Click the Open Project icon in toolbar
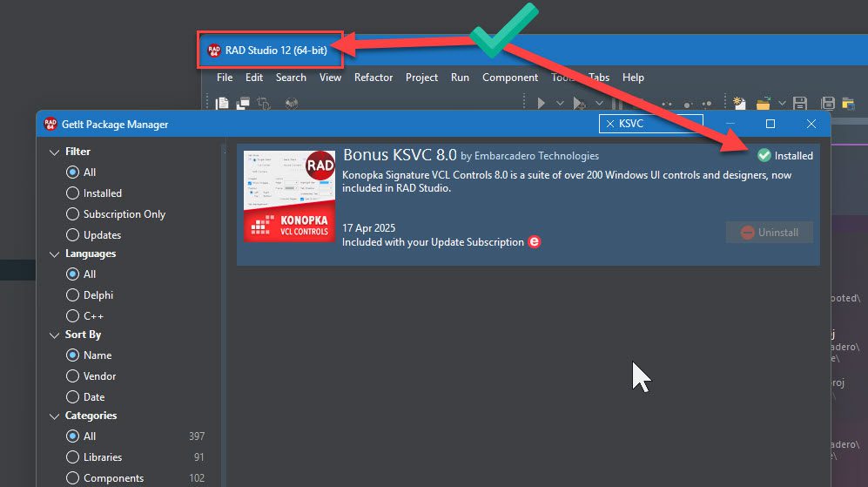This screenshot has width=868, height=487. point(848,103)
